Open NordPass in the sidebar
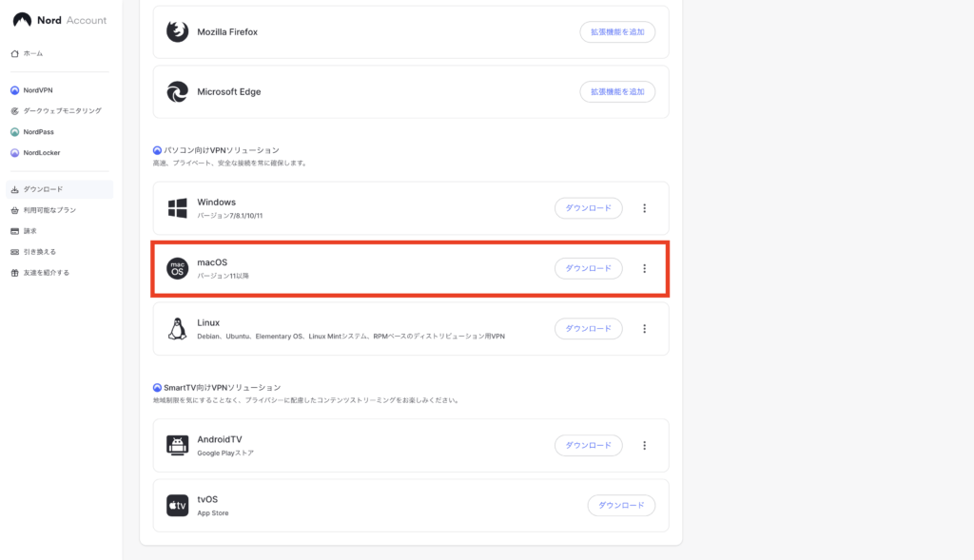Viewport: 974px width, 560px height. coord(38,131)
